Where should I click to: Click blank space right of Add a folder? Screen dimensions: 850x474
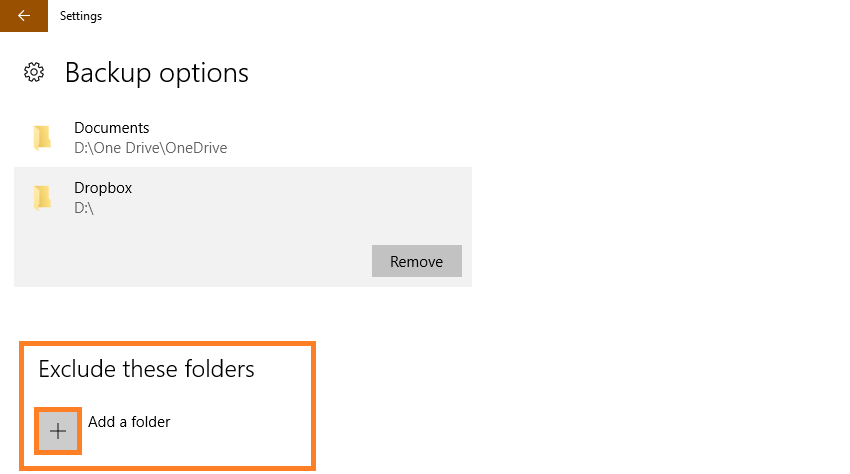[239, 428]
